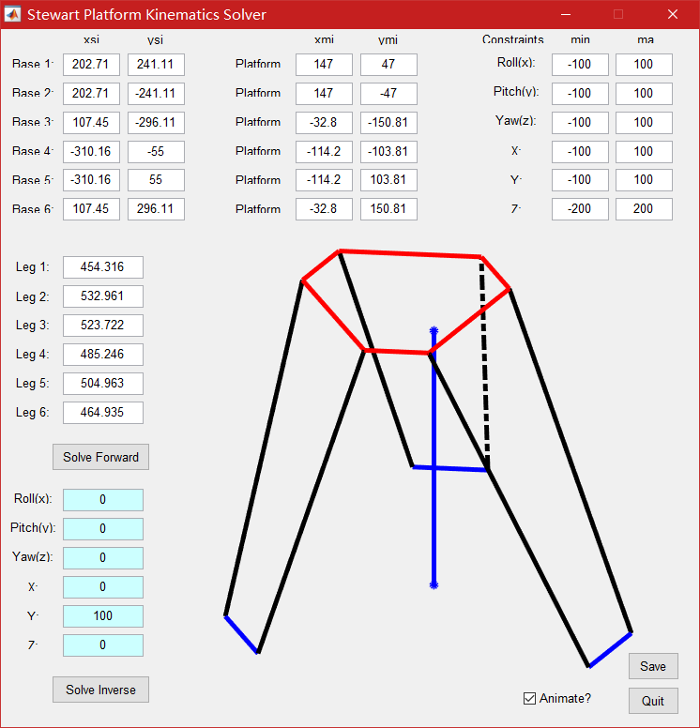The width and height of the screenshot is (700, 728).
Task: Click the Leg 6 length field
Action: tap(103, 413)
